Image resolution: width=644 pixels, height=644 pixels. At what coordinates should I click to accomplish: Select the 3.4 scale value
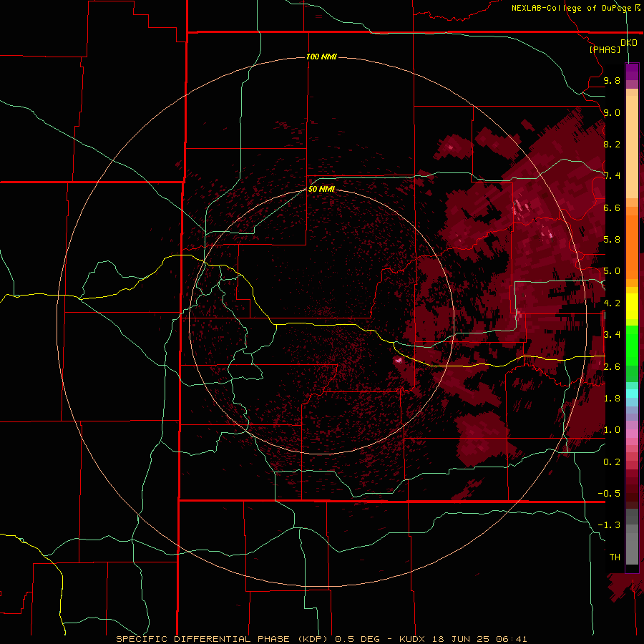pyautogui.click(x=612, y=335)
